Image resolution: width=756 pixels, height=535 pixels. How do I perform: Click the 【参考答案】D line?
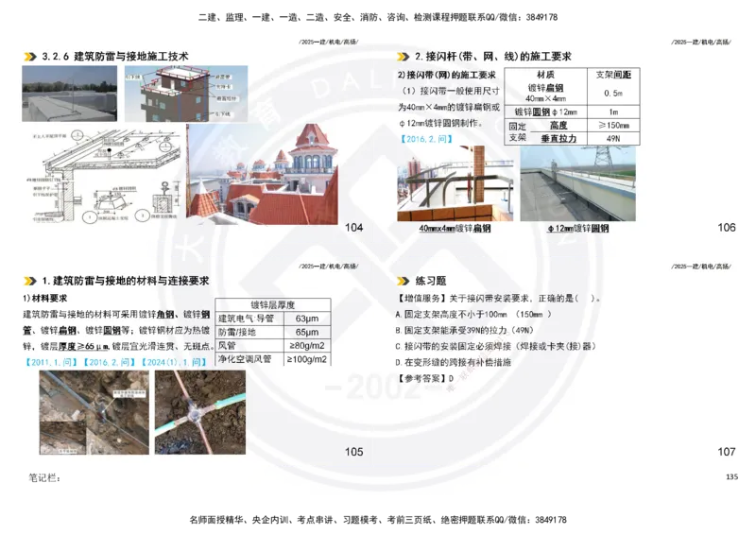(x=426, y=378)
